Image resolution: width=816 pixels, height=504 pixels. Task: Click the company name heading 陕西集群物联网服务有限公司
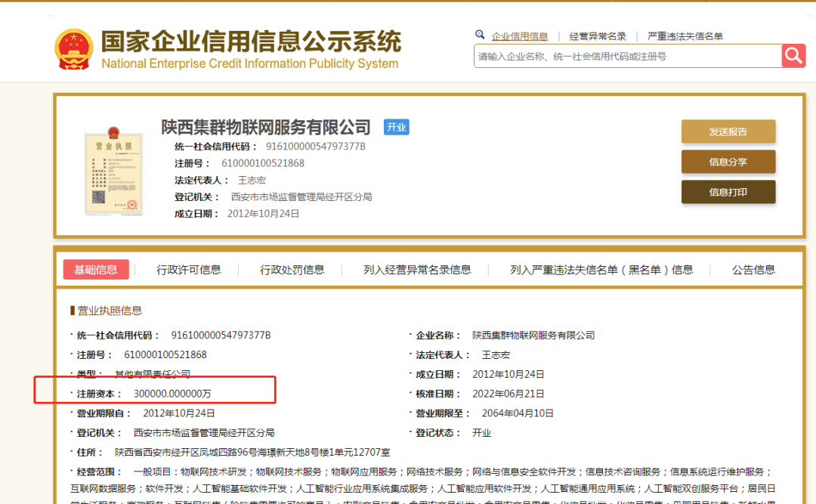coord(265,127)
